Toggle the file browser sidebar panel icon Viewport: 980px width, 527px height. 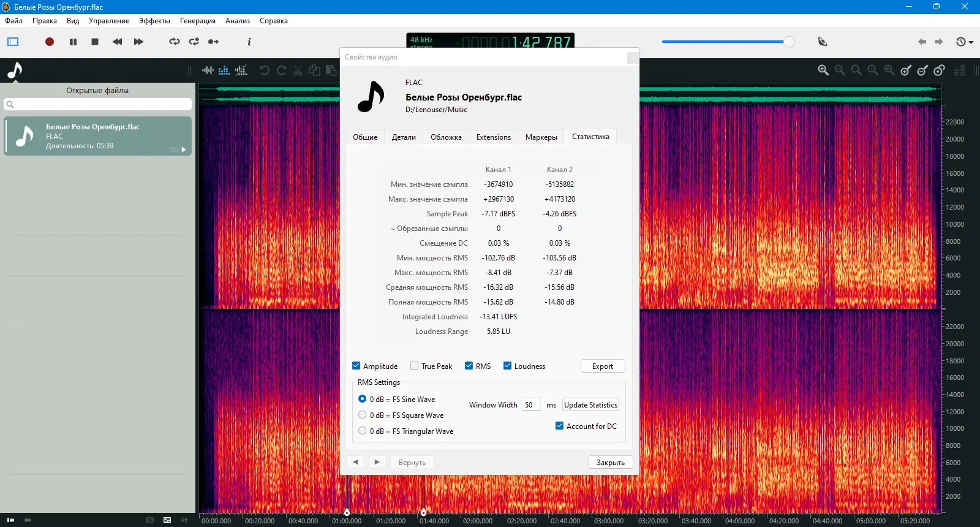click(13, 42)
